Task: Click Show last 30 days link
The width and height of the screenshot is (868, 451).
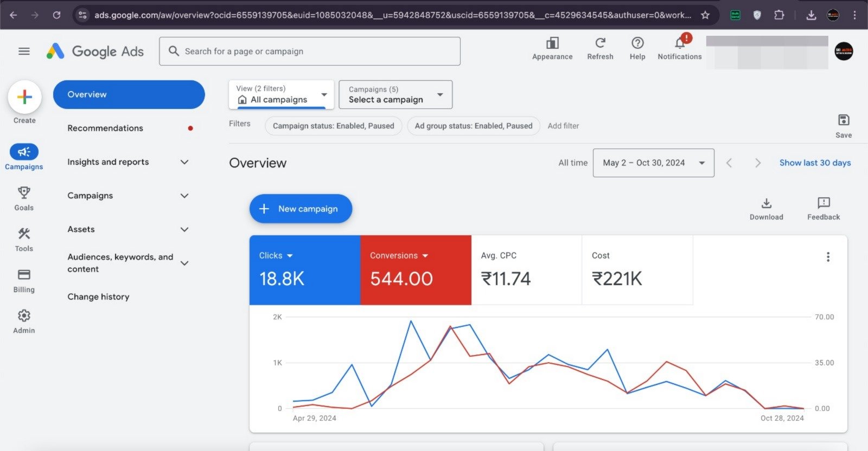Action: (815, 163)
